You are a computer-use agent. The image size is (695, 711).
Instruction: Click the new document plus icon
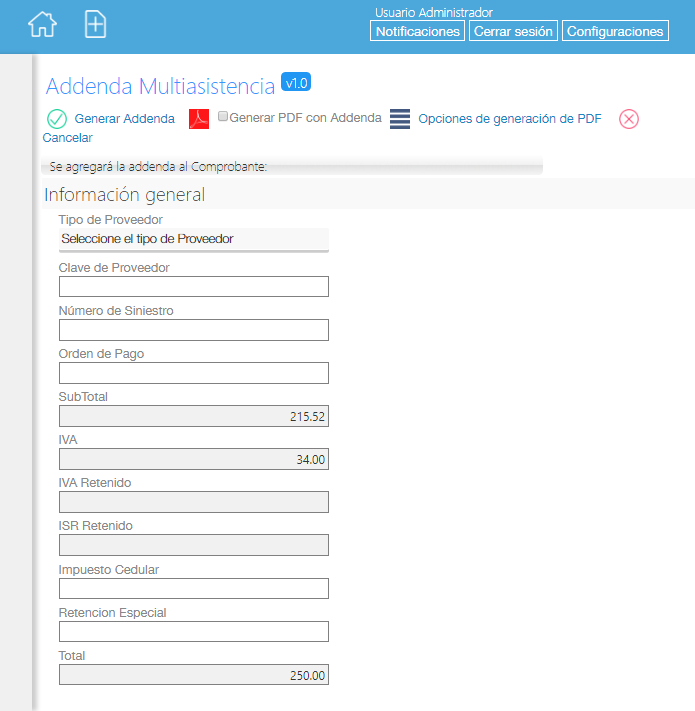click(95, 24)
